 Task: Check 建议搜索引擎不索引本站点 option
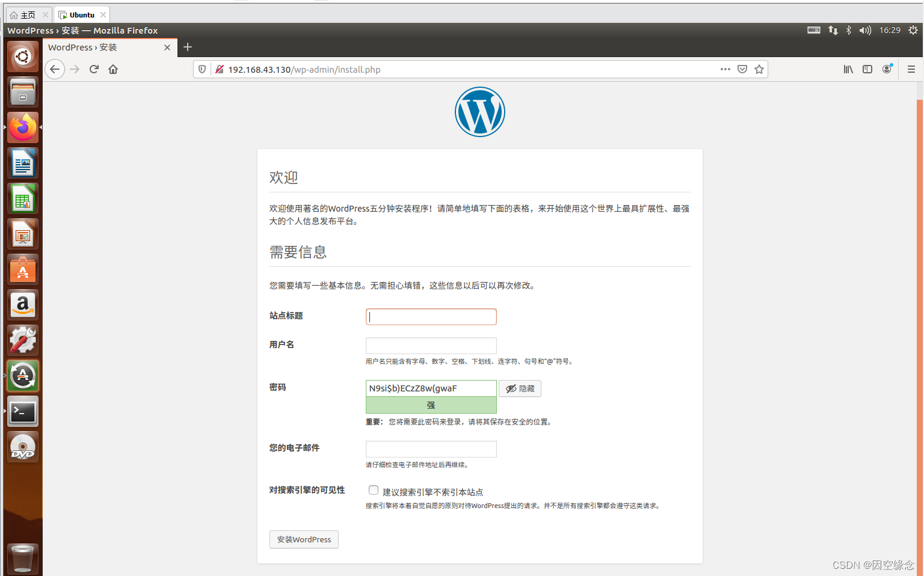click(x=374, y=490)
